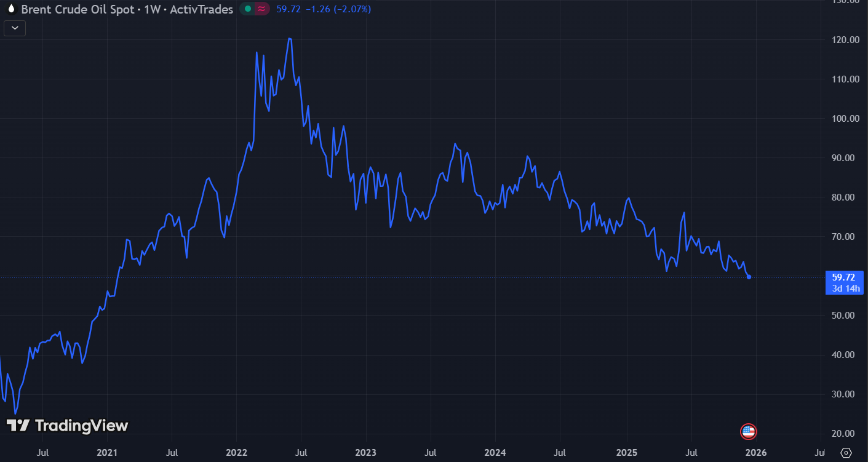Click the blue 59.72 price axis label
The image size is (868, 462).
click(x=843, y=277)
